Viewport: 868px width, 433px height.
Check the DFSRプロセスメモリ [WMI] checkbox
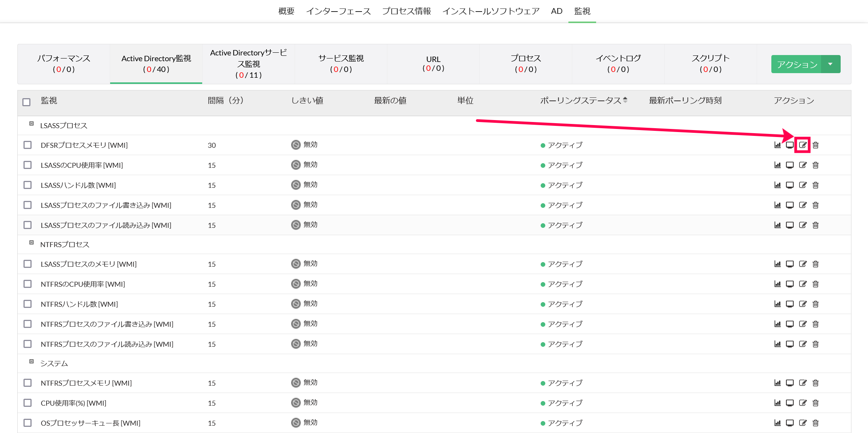pyautogui.click(x=27, y=145)
